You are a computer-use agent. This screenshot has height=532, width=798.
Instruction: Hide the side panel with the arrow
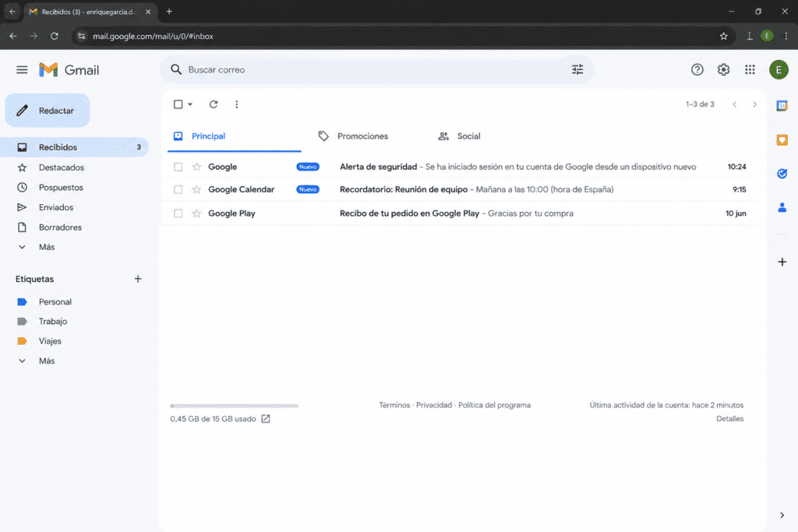pos(782,515)
